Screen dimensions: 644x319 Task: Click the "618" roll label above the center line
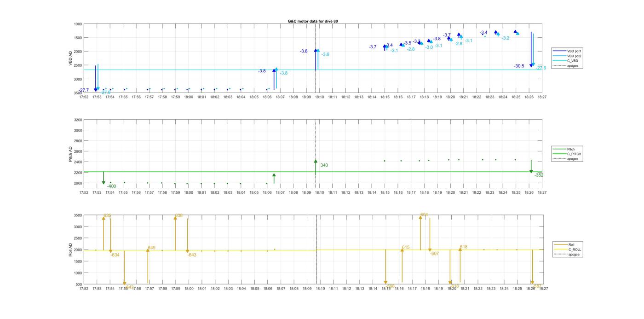click(464, 247)
